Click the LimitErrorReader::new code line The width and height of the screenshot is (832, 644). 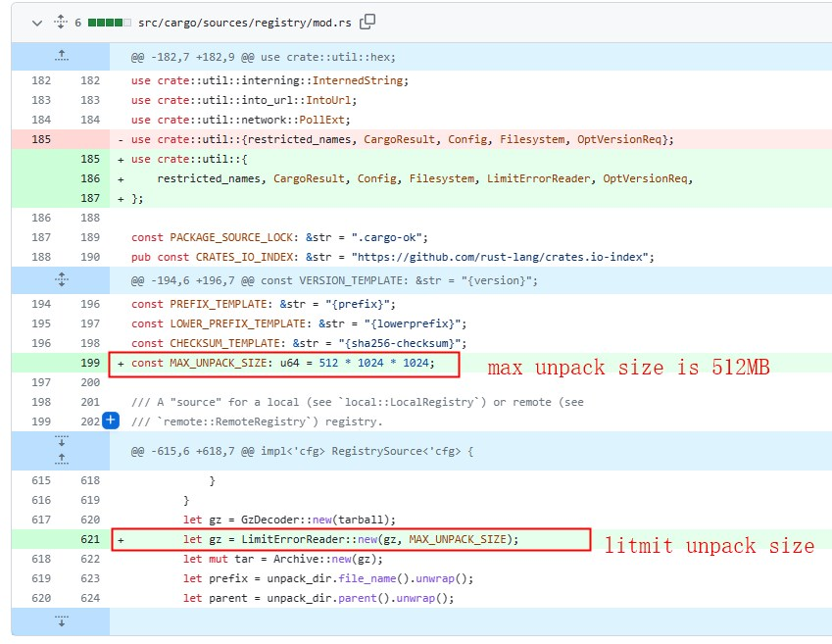pos(350,539)
